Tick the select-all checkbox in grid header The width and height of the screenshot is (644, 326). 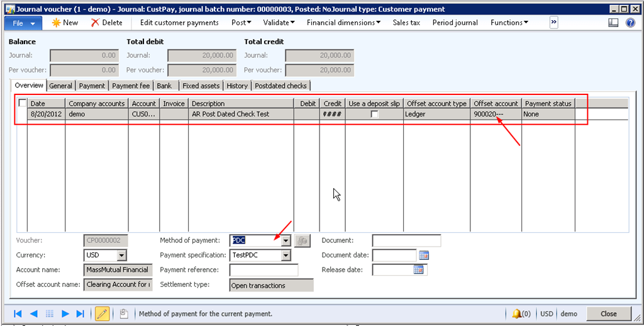tap(23, 103)
